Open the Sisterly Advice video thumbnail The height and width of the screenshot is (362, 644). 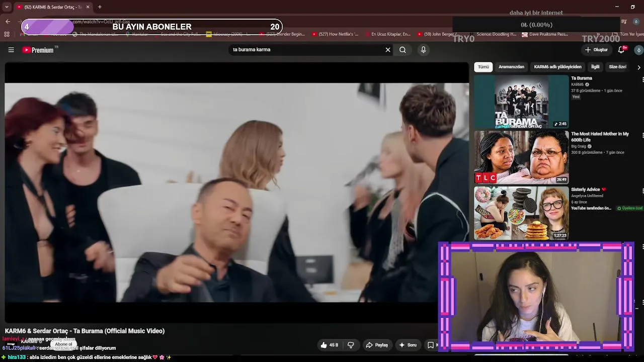tap(521, 213)
